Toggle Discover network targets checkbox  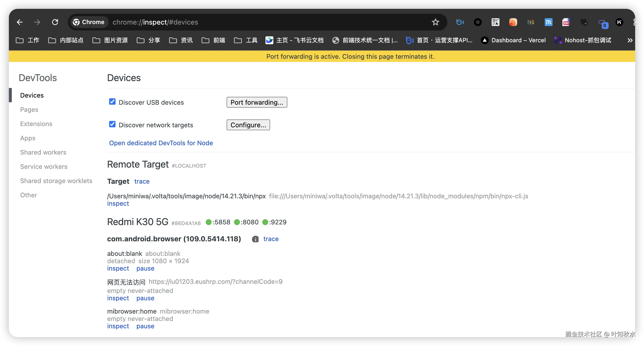pyautogui.click(x=112, y=124)
